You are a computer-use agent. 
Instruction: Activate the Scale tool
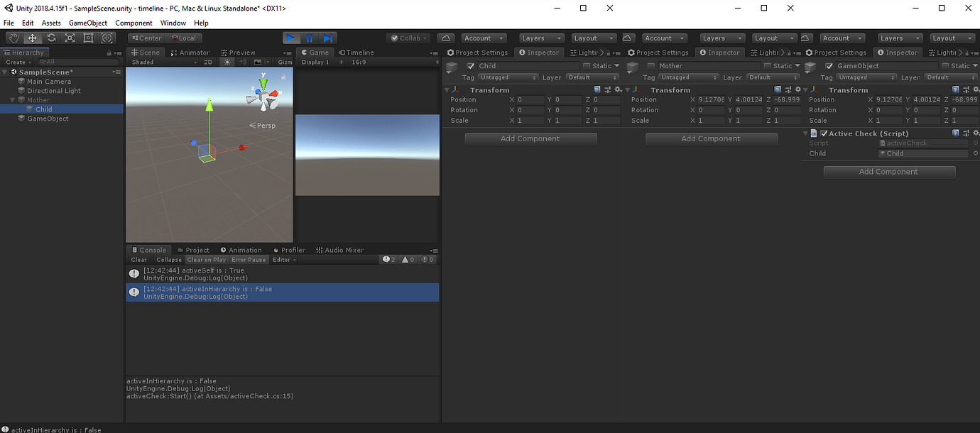69,38
